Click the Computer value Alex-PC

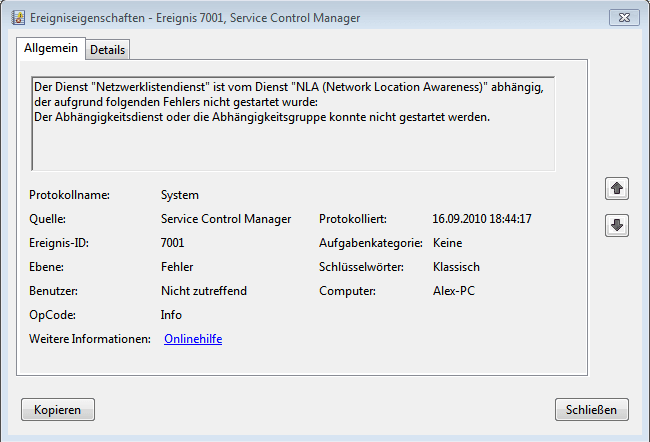tap(454, 291)
